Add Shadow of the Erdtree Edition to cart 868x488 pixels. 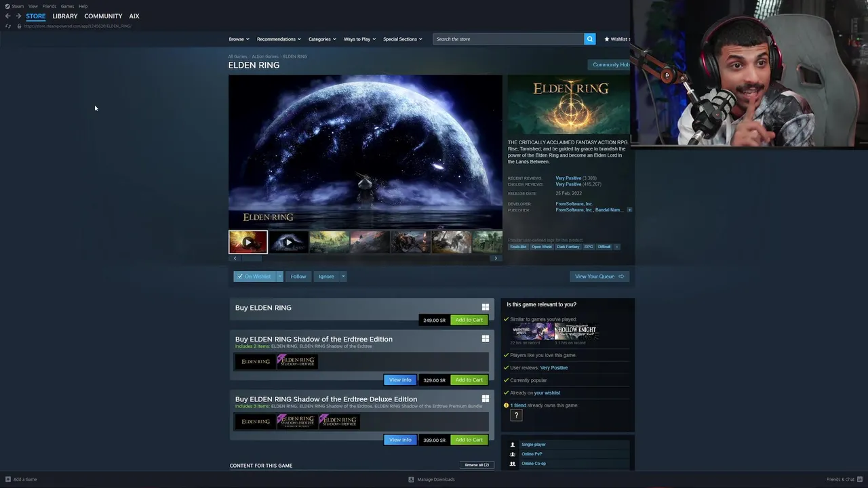(x=469, y=380)
